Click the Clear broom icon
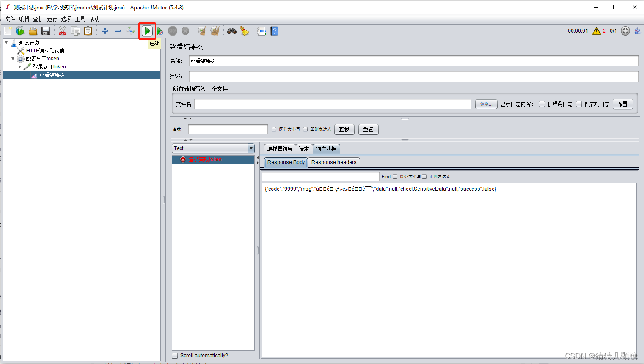This screenshot has height=364, width=644. click(202, 31)
